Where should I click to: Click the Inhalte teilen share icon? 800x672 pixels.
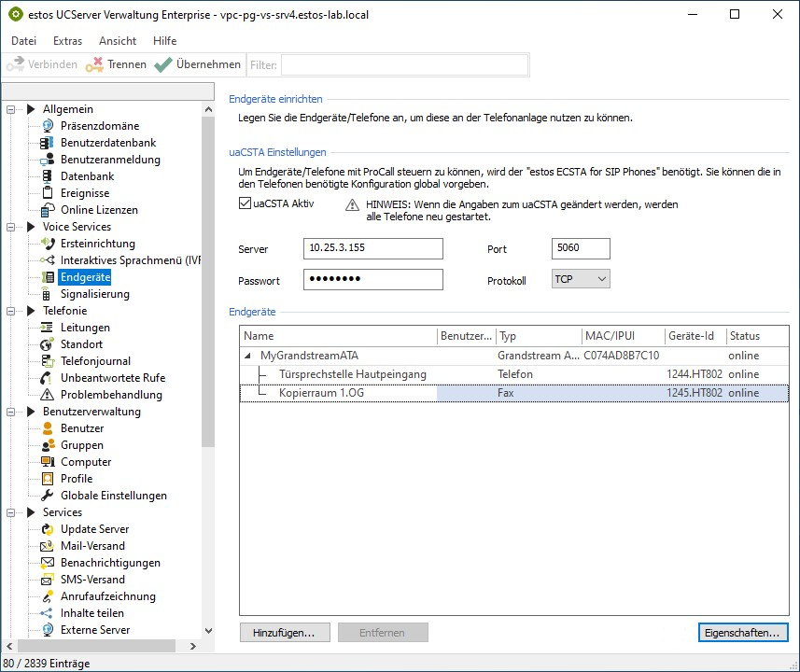point(48,613)
